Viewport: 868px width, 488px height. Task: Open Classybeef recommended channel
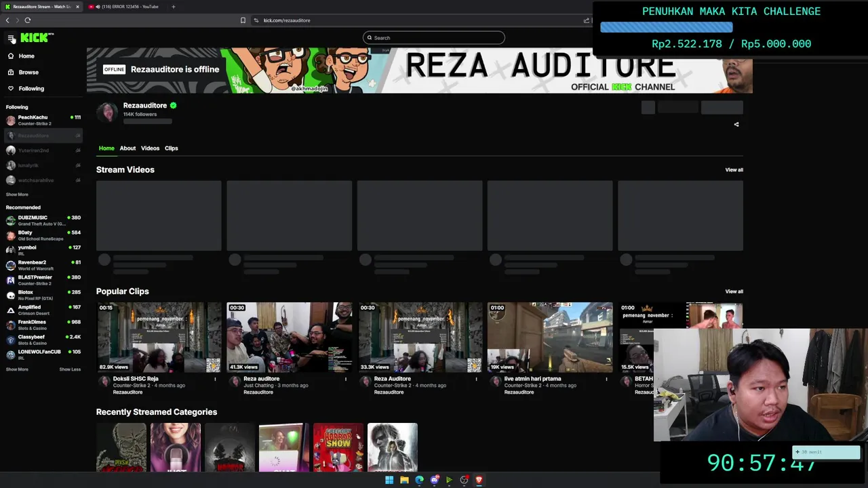point(42,340)
